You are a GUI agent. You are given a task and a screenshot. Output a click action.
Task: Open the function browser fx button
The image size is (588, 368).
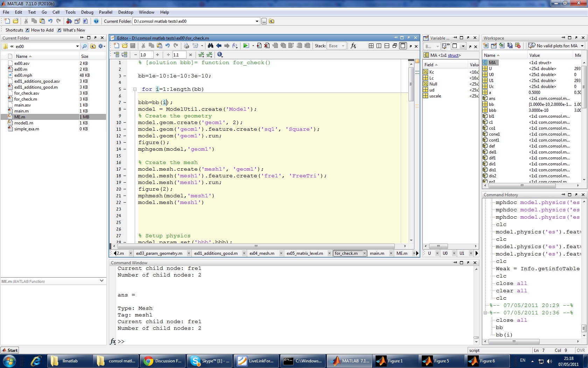353,46
